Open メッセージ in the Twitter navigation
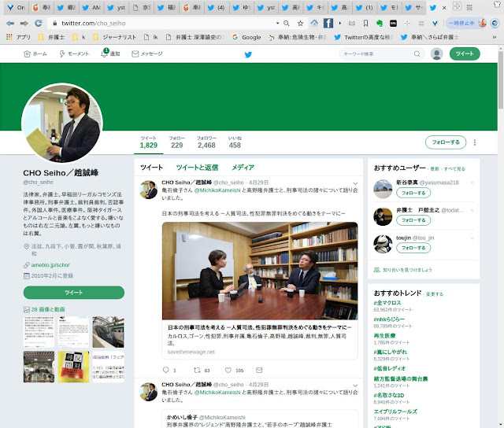 [x=147, y=53]
